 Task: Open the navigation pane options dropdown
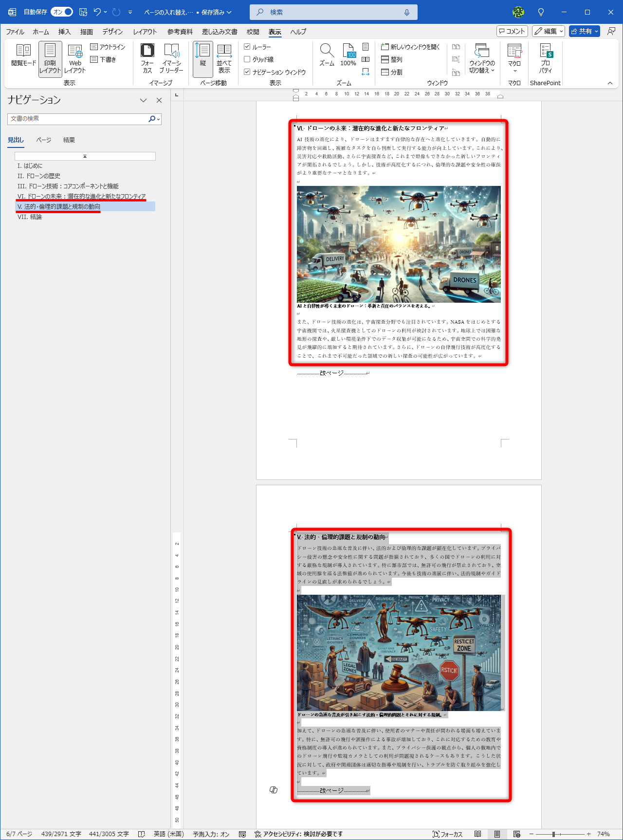(143, 100)
